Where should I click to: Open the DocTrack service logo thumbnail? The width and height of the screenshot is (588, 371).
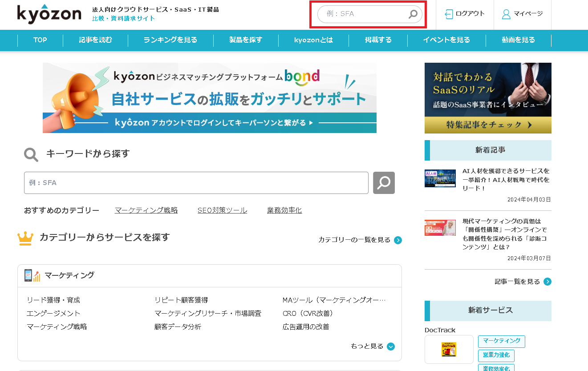[x=449, y=349]
